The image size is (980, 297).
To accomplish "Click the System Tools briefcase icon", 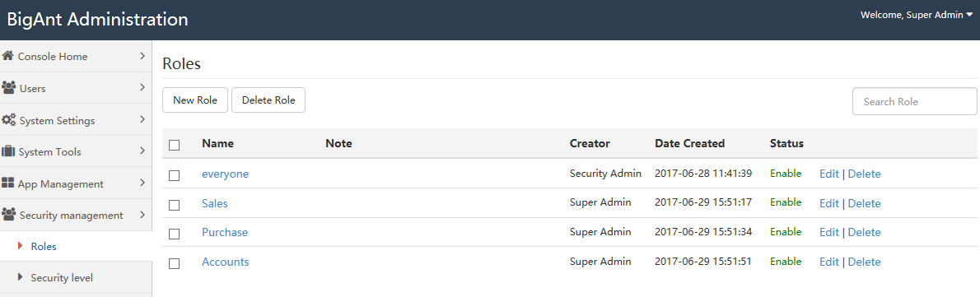I will [x=8, y=151].
